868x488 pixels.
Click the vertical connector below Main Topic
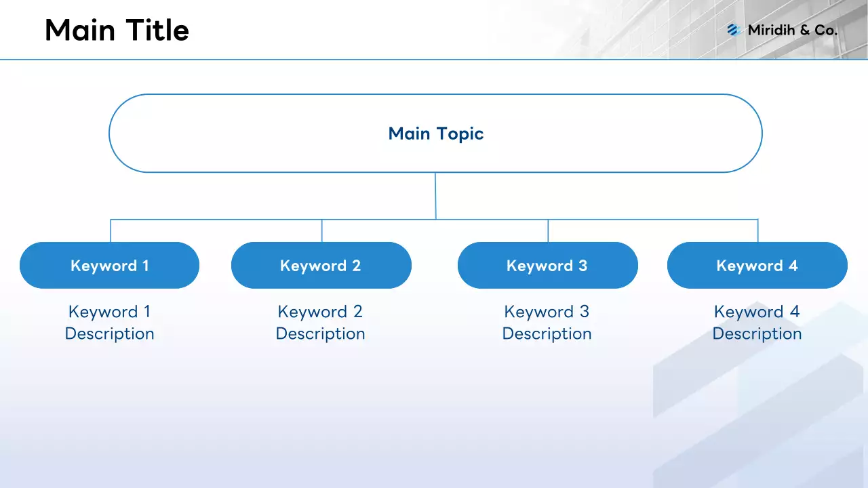coord(435,195)
